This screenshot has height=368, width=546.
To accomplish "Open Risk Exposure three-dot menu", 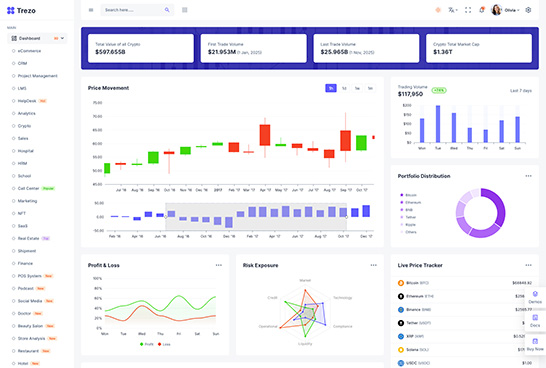I will tap(374, 265).
